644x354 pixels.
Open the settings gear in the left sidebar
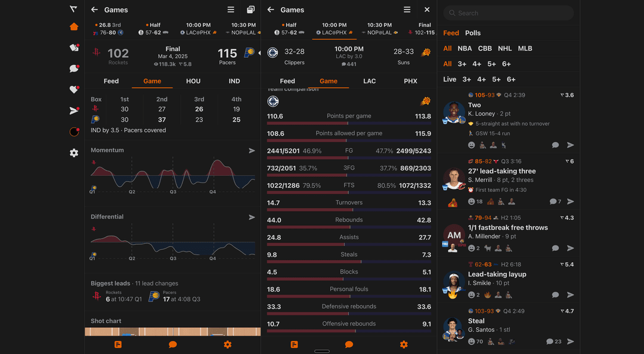(x=74, y=153)
